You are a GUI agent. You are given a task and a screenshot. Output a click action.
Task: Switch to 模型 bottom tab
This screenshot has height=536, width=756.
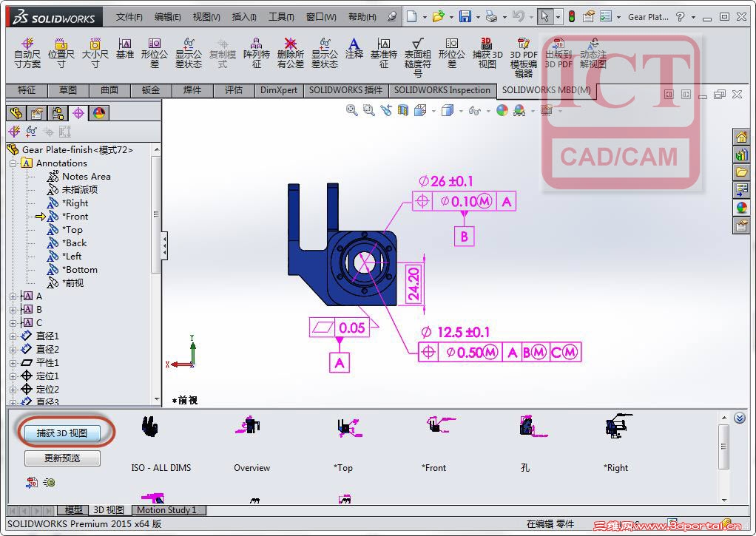74,510
